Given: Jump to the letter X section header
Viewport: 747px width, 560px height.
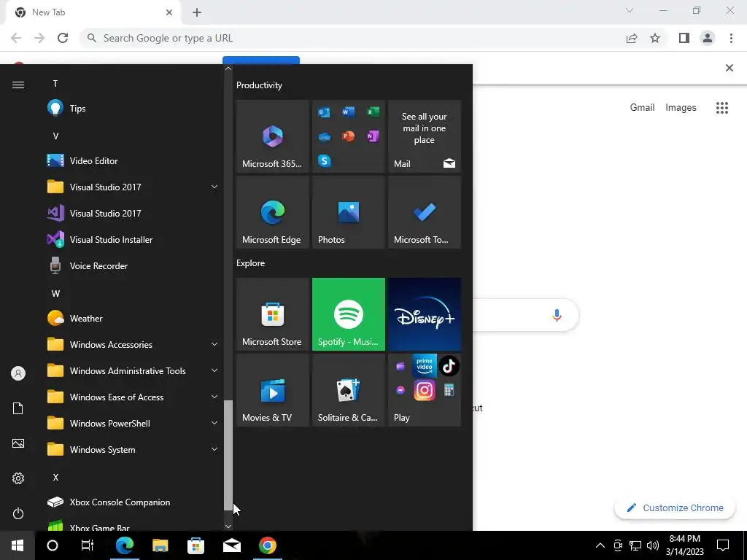Looking at the screenshot, I should tap(55, 477).
